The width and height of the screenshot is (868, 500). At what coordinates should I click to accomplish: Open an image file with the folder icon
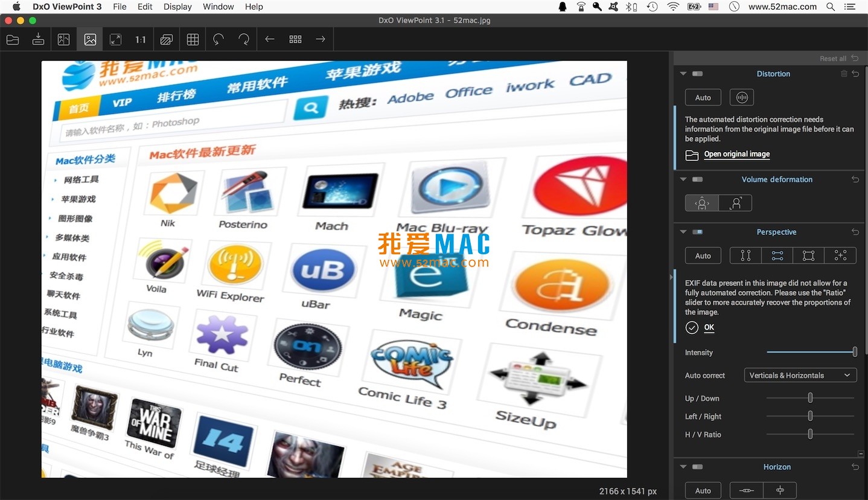tap(13, 39)
